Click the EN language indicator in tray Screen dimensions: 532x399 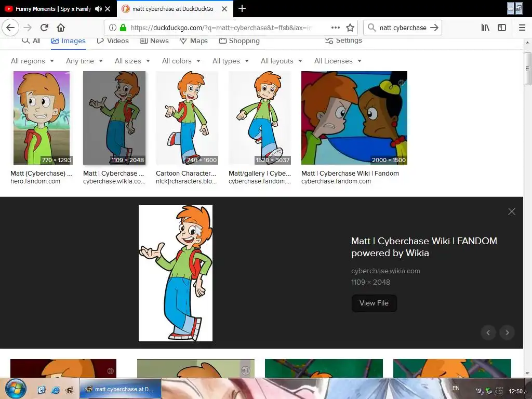click(x=455, y=388)
